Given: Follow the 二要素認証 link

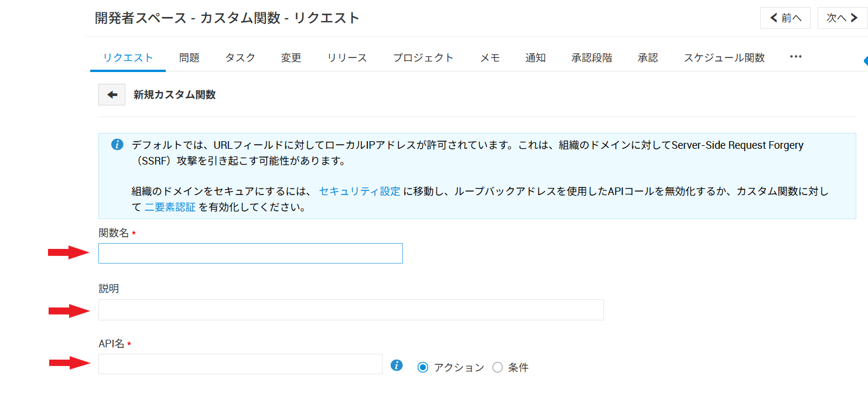Looking at the screenshot, I should 170,207.
